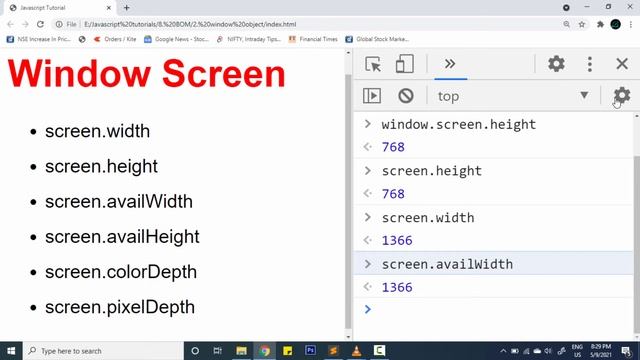Open more DevTools tabs chevron

[x=450, y=64]
